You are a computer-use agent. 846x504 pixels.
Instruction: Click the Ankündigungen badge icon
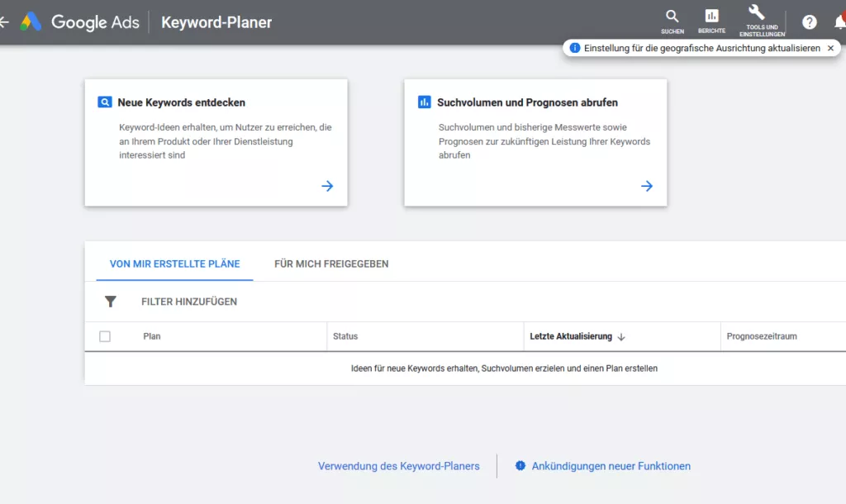520,466
